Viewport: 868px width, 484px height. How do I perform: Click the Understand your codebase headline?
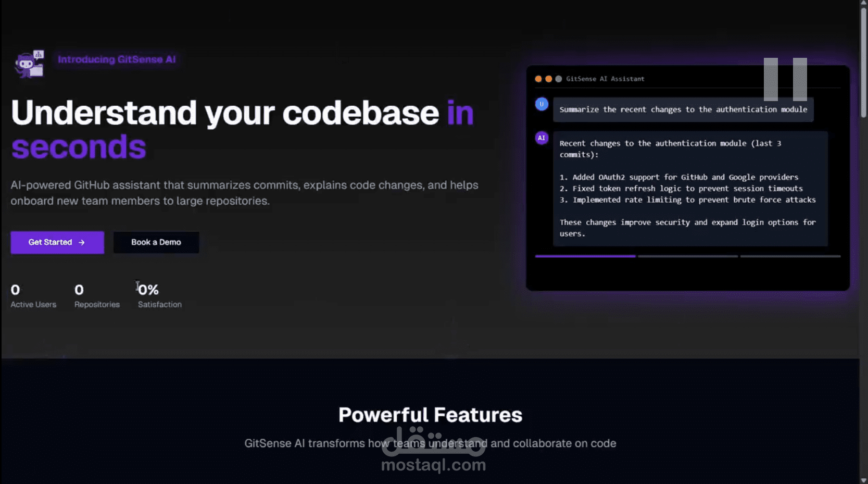(x=242, y=129)
